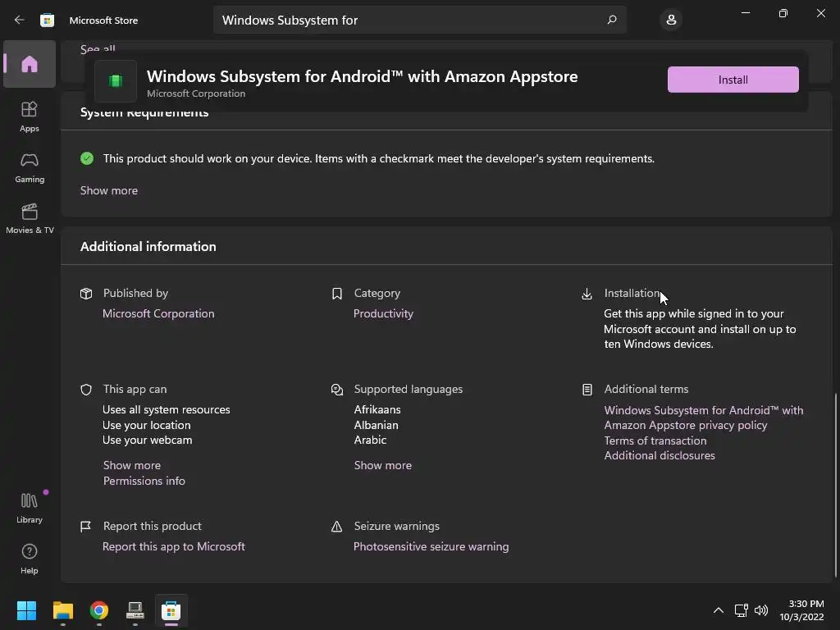The width and height of the screenshot is (840, 630).
Task: Click Microsoft Store taskbar icon
Action: click(x=171, y=610)
